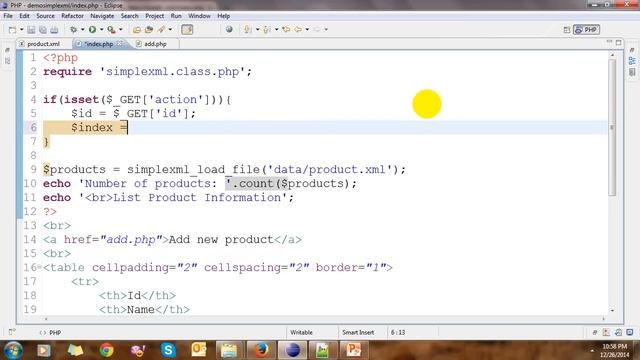Click the Print toolbar icon
Viewport: 640px width, 360px height.
(x=54, y=30)
